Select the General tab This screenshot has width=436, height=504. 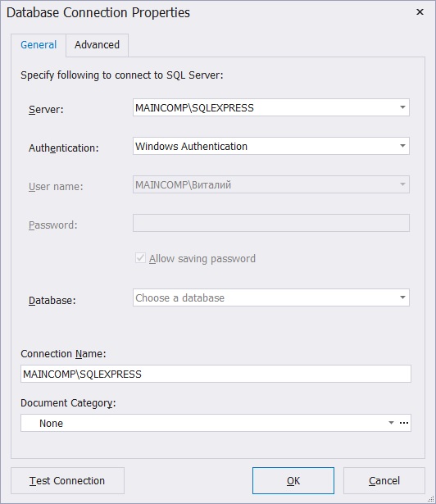39,45
